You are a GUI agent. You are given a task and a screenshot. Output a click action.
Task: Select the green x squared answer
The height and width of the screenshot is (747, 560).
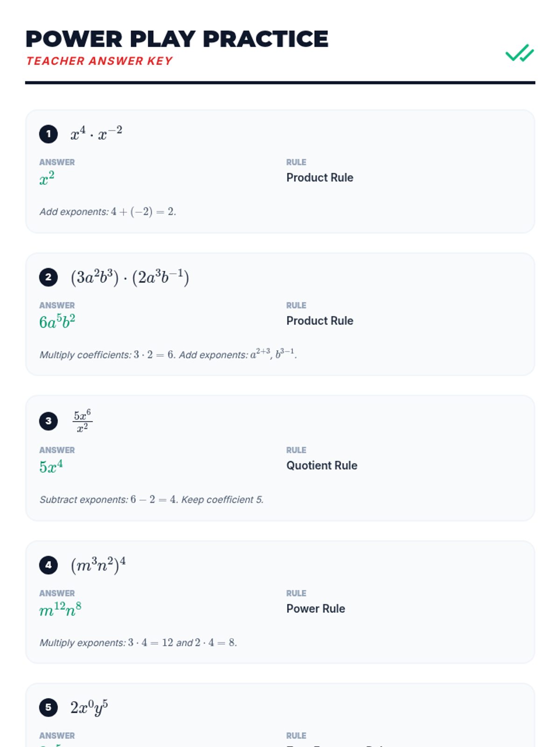click(x=47, y=178)
